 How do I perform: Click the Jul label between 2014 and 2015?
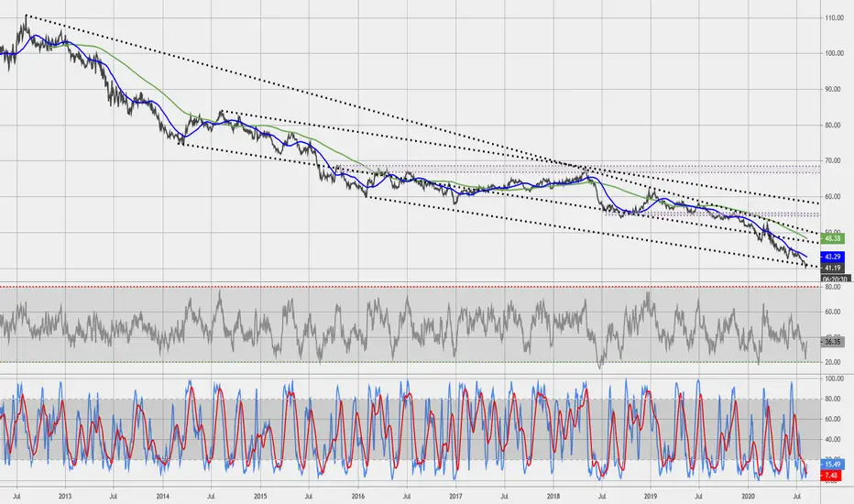[x=212, y=497]
